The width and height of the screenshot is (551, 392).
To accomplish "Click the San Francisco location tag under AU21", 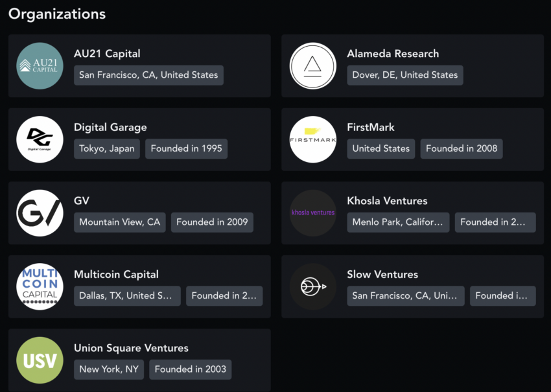I will pyautogui.click(x=148, y=75).
